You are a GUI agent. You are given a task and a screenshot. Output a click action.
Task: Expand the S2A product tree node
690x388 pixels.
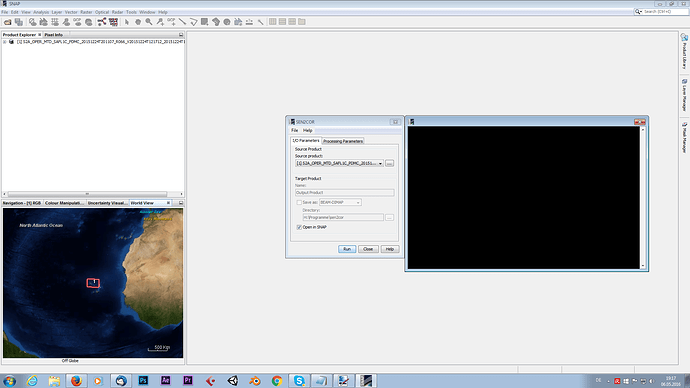tap(4, 42)
